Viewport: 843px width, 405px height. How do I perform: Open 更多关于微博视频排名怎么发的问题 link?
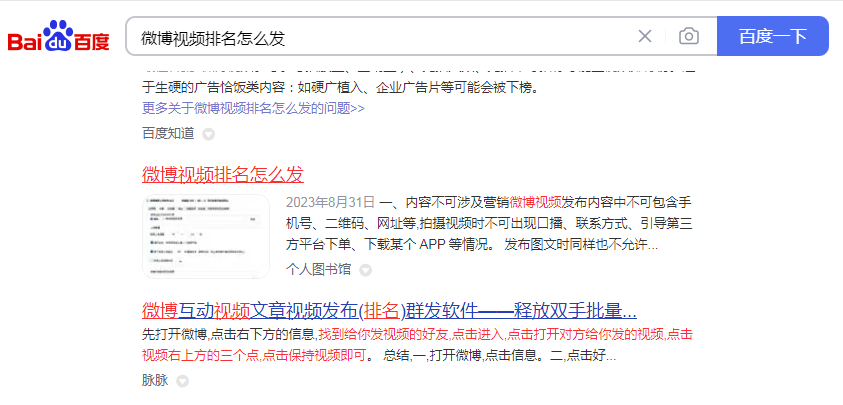point(253,108)
